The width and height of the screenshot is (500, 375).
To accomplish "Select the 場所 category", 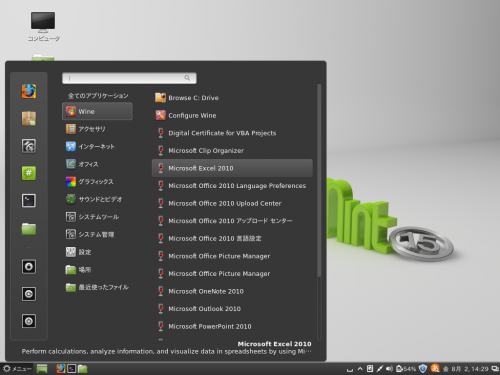I will coord(97,270).
